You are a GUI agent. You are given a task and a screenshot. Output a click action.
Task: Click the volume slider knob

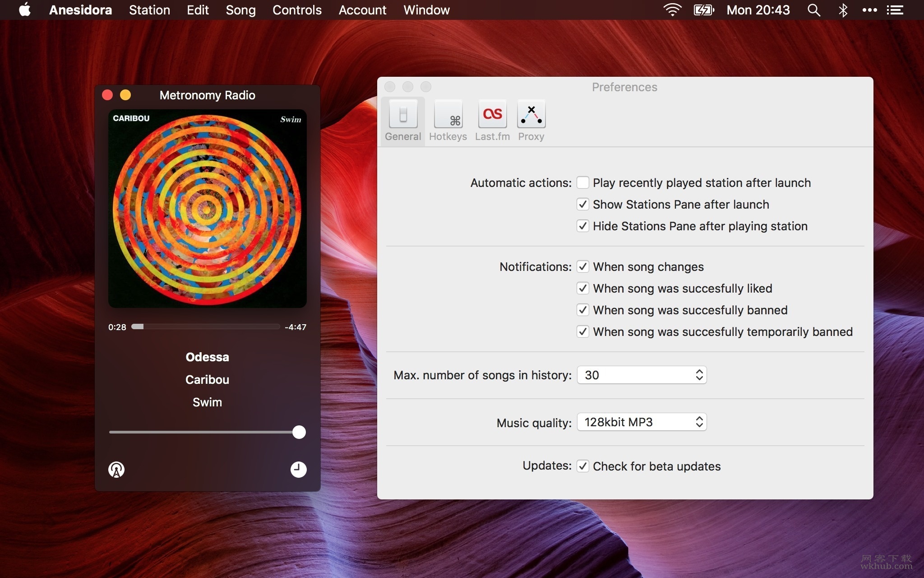tap(299, 432)
